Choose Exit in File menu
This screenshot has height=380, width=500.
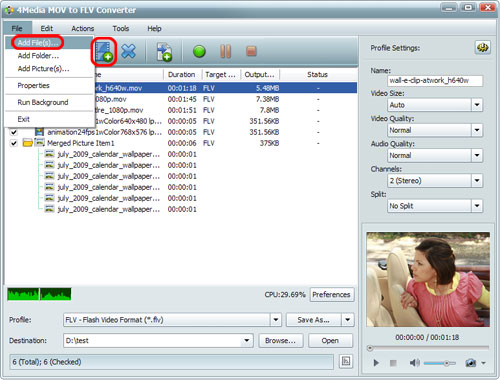49,119
